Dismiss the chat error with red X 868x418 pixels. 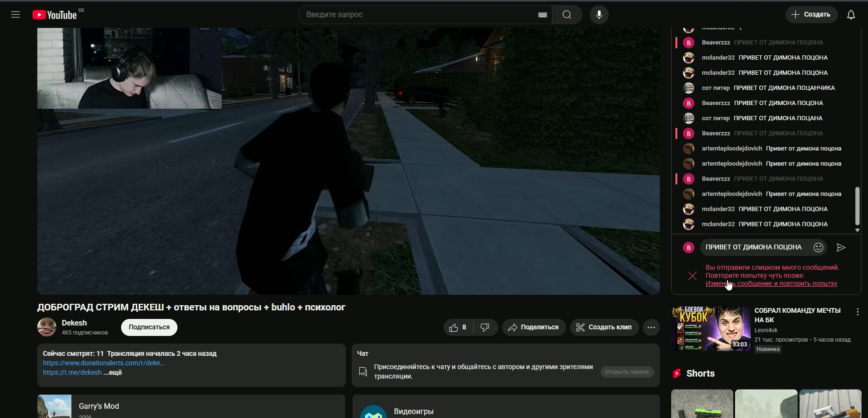(692, 276)
